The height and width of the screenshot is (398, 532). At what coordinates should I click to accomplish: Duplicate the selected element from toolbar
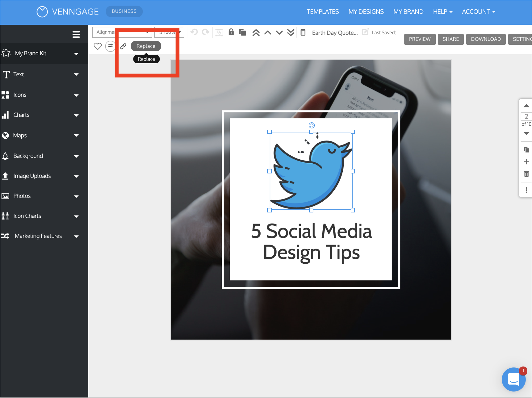coord(242,32)
